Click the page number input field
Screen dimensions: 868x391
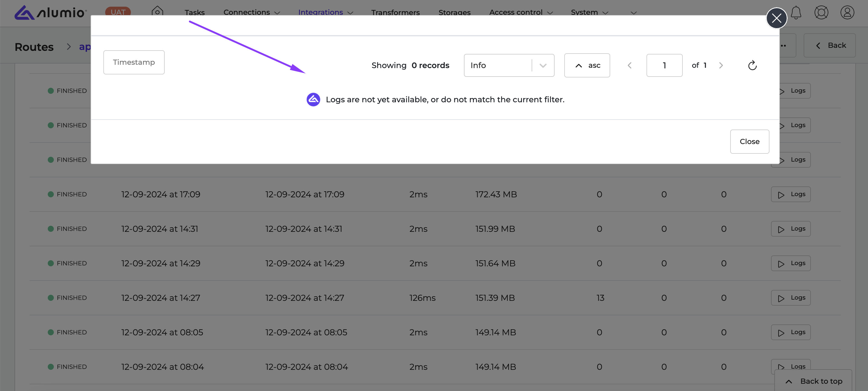coord(664,65)
